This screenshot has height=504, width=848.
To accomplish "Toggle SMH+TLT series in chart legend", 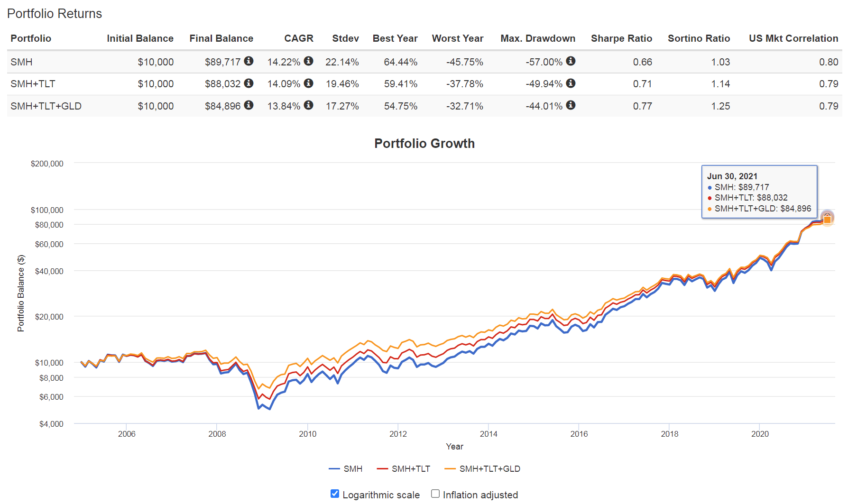I will click(x=404, y=469).
